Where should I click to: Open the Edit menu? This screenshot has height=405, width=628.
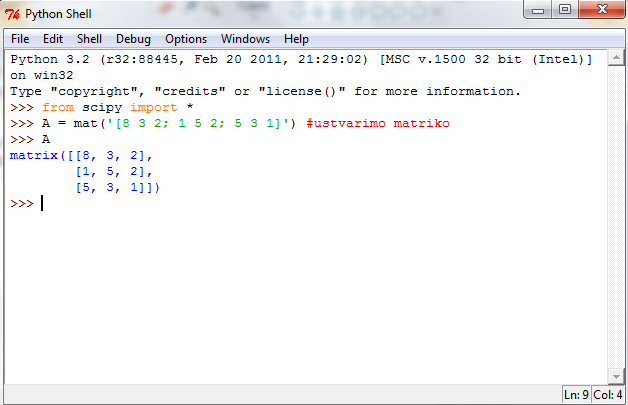coord(53,39)
